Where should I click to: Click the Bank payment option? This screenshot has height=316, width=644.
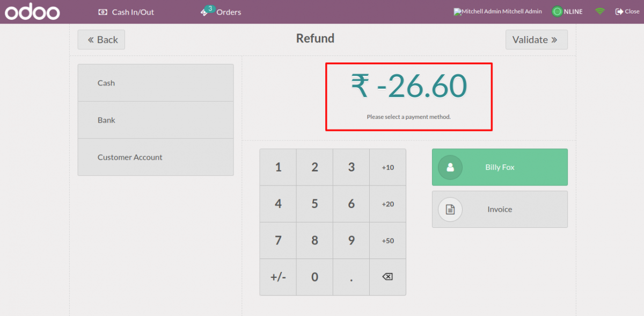tap(156, 119)
